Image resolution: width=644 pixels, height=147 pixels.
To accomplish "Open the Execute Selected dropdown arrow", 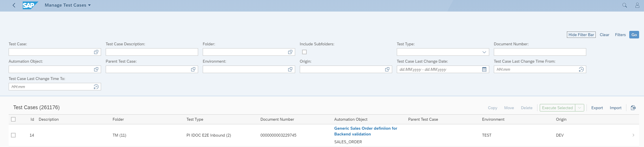I will [x=580, y=108].
